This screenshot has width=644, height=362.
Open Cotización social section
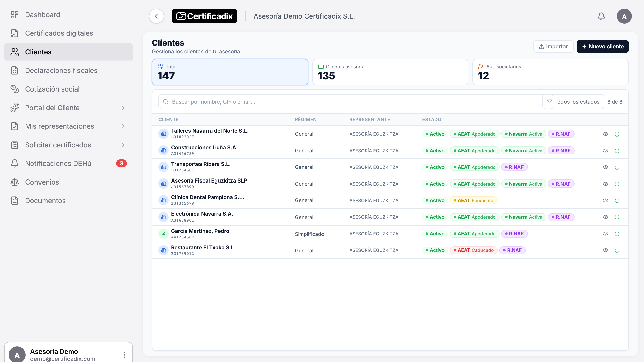click(x=68, y=89)
